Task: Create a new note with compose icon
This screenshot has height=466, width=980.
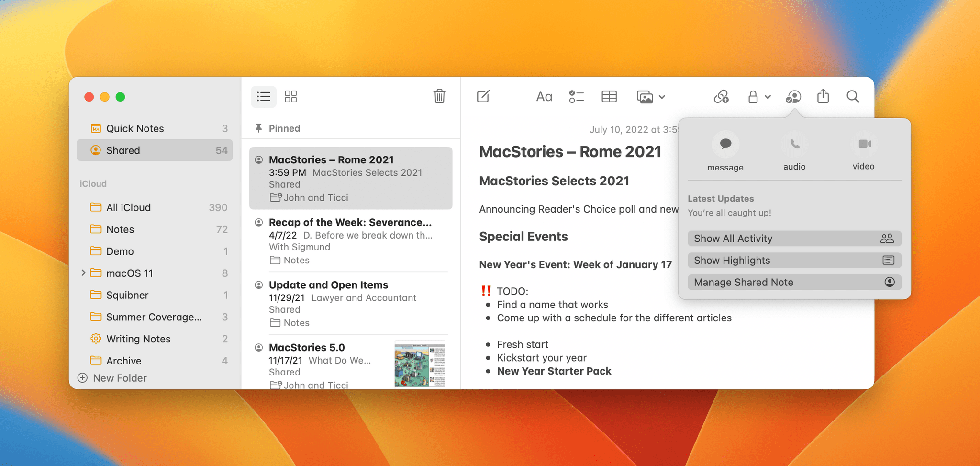Action: coord(483,97)
